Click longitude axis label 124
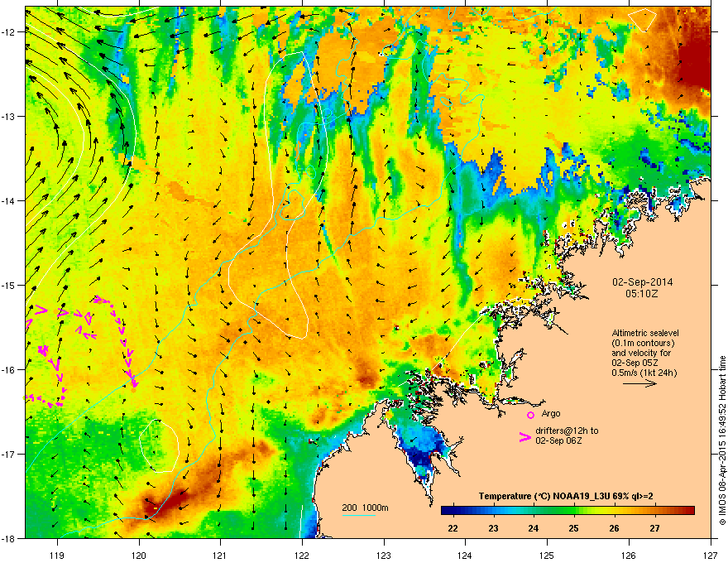The image size is (728, 563). (x=466, y=555)
